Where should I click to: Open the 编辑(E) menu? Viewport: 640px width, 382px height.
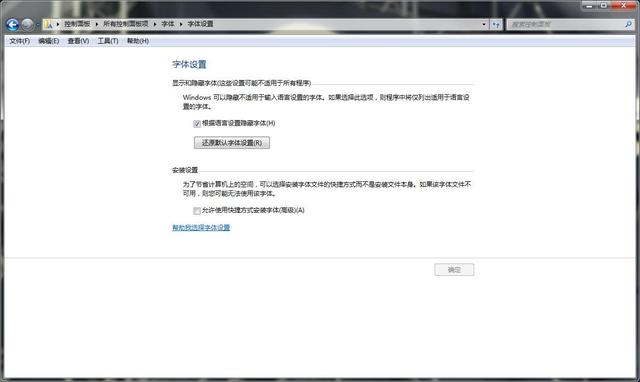[49, 41]
